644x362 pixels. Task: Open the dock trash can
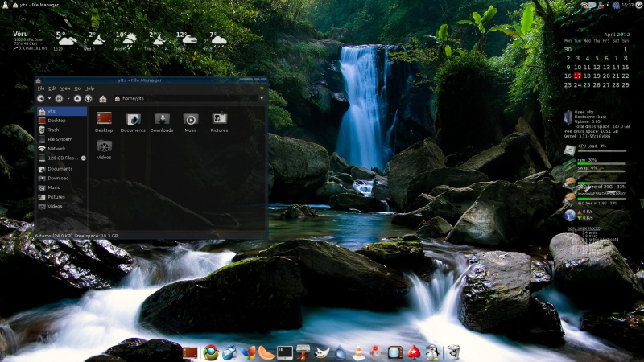453,352
